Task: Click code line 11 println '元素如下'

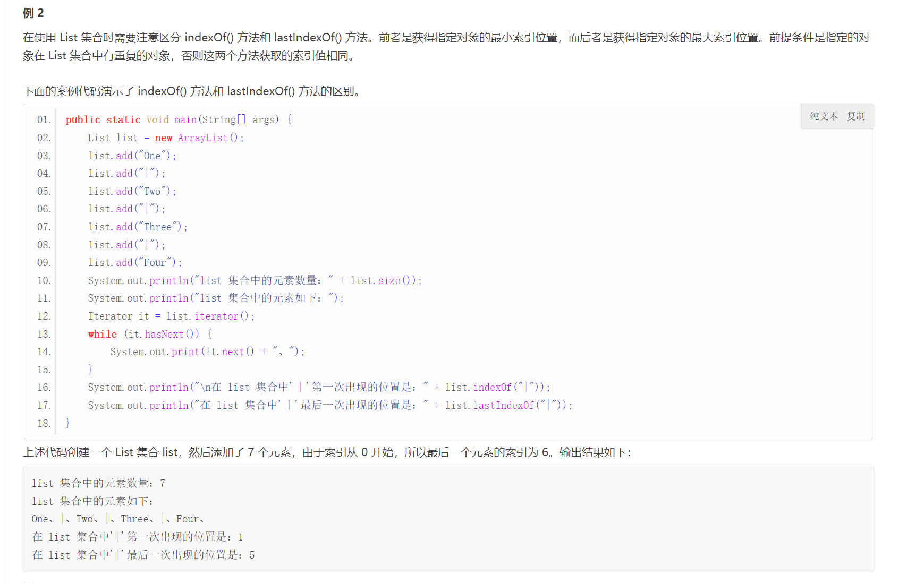Action: click(x=216, y=298)
